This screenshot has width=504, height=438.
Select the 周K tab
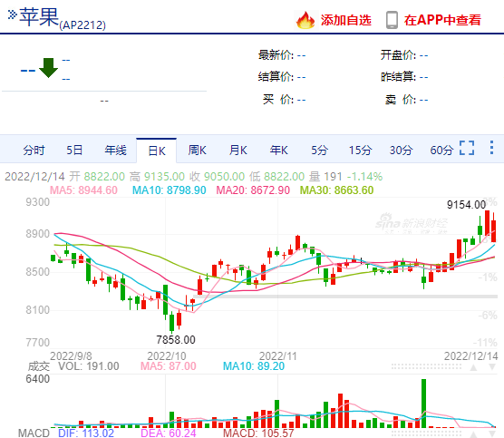[197, 151]
